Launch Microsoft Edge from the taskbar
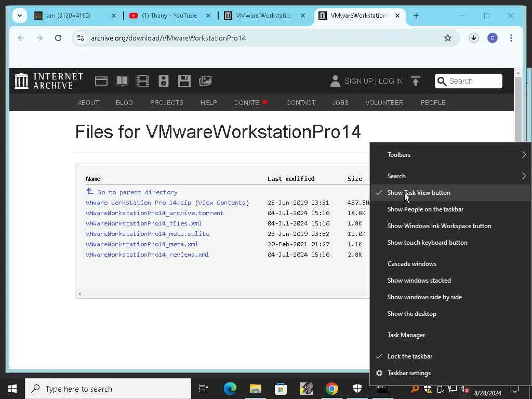Screen dimensions: 532x399 tap(230, 389)
